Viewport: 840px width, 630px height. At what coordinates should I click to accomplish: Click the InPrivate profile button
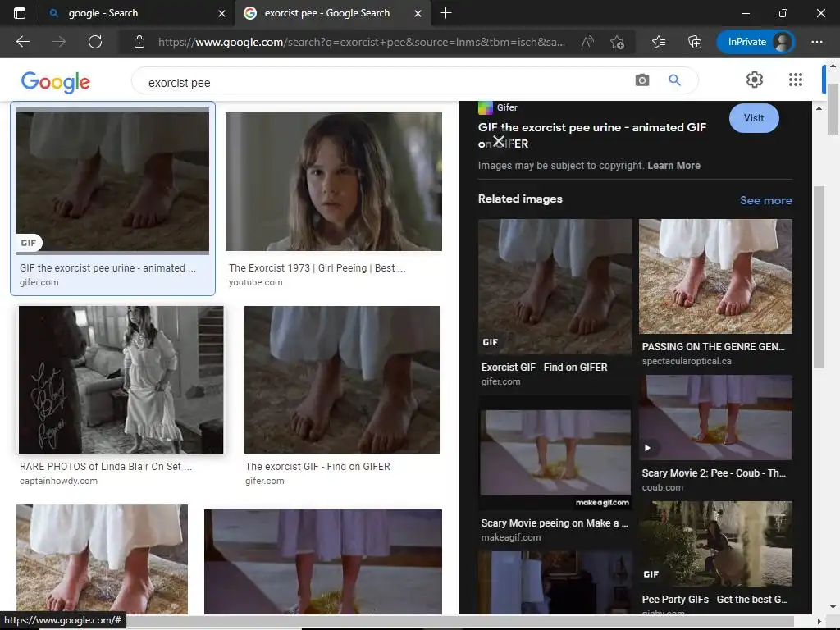[755, 42]
